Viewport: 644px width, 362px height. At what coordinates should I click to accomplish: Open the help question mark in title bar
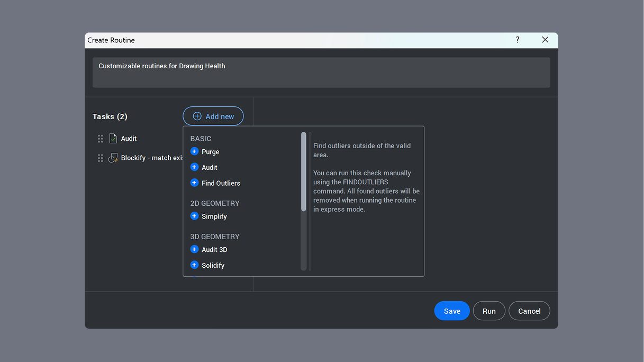518,40
